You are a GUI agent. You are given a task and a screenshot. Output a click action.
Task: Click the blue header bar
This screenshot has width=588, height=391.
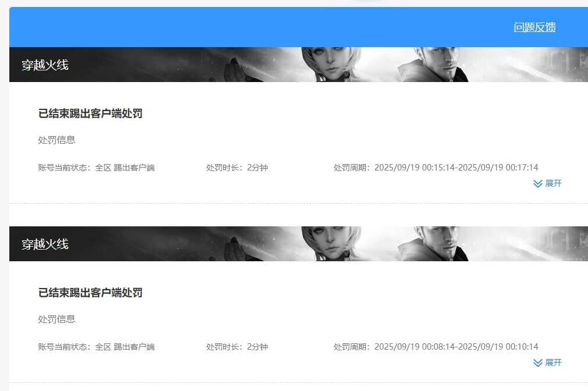tap(298, 27)
